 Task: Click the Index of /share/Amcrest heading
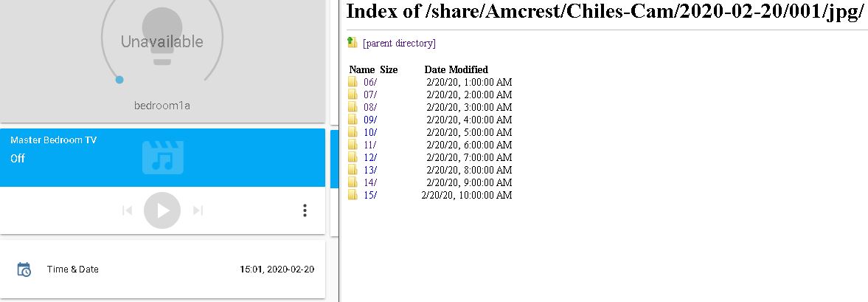(x=605, y=12)
